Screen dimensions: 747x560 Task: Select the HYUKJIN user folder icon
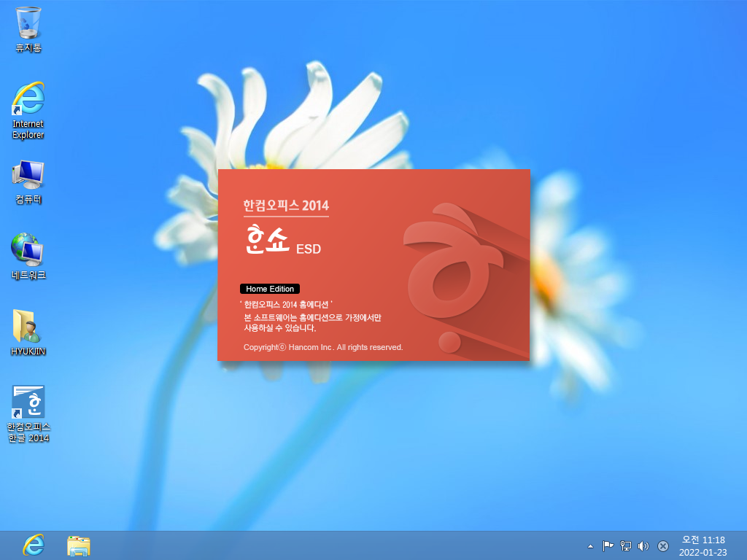(28, 332)
